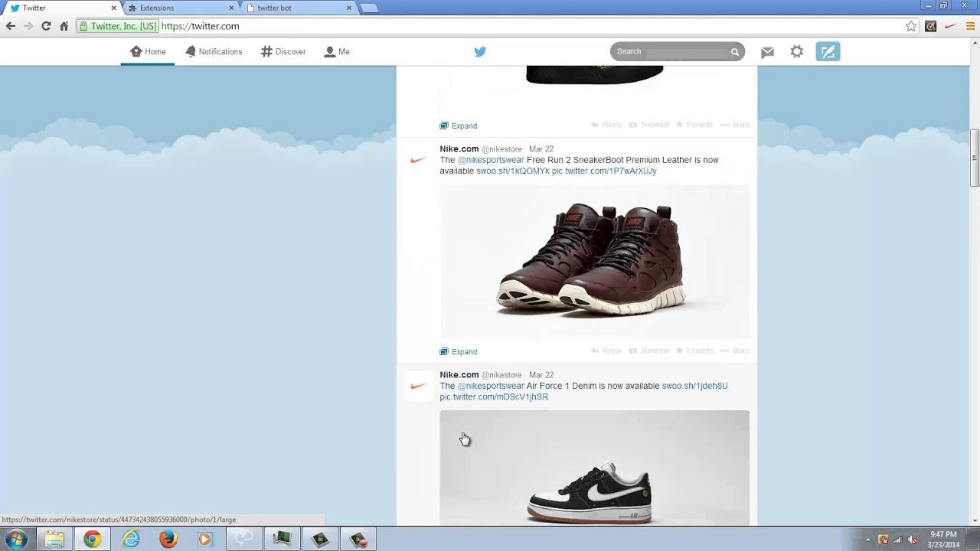Open Nike.com profile from Free Run tweet
Screen dimensions: 980x551
tap(459, 149)
